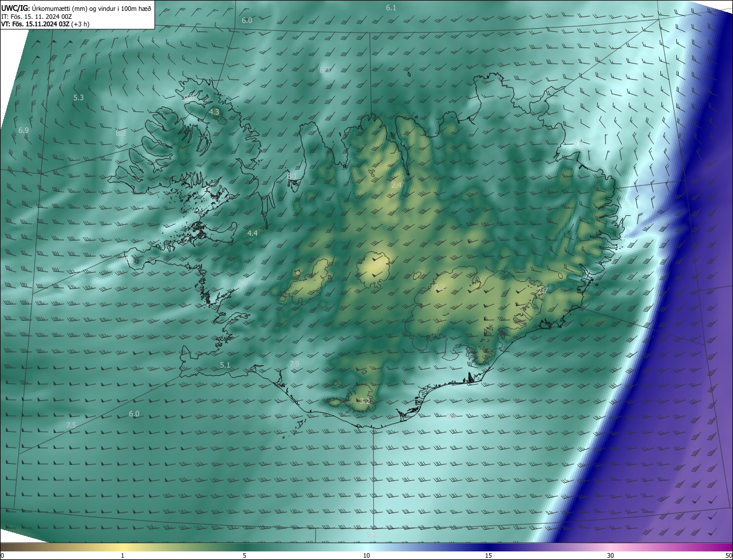Click the faint 9.8 value near the northeast coast
The image size is (733, 560).
pos(578,144)
